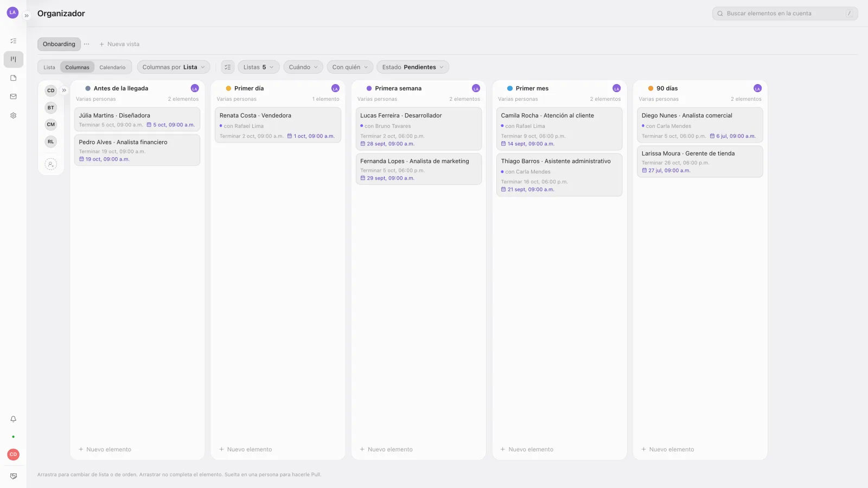Add Nuevo elemento in Antes de la llegada

click(105, 450)
